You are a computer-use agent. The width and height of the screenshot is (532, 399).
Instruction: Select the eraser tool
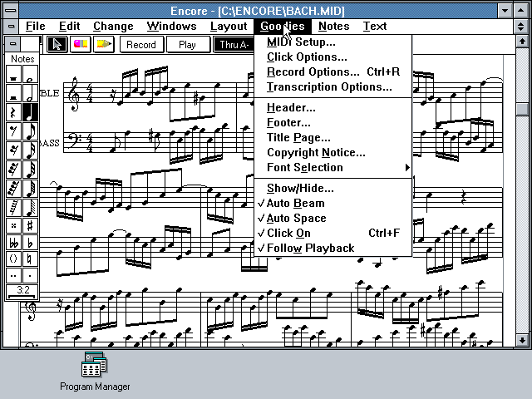81,44
